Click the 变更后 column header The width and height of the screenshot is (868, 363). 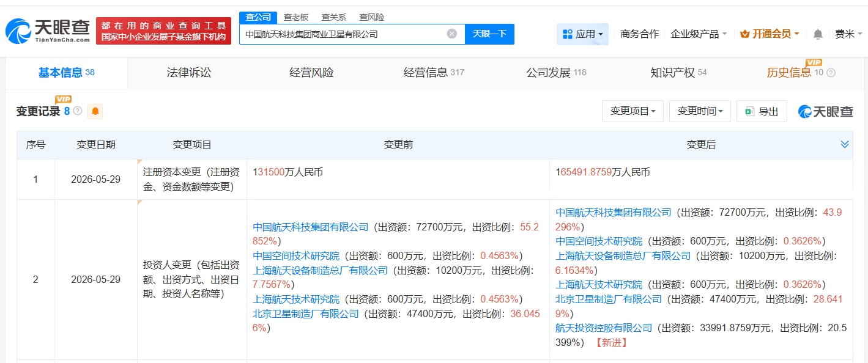point(701,145)
